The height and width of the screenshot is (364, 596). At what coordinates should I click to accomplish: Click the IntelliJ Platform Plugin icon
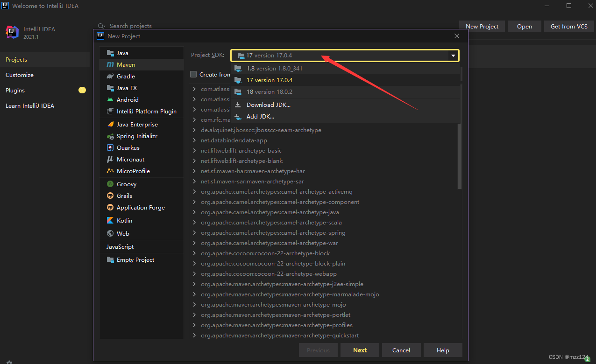click(110, 111)
